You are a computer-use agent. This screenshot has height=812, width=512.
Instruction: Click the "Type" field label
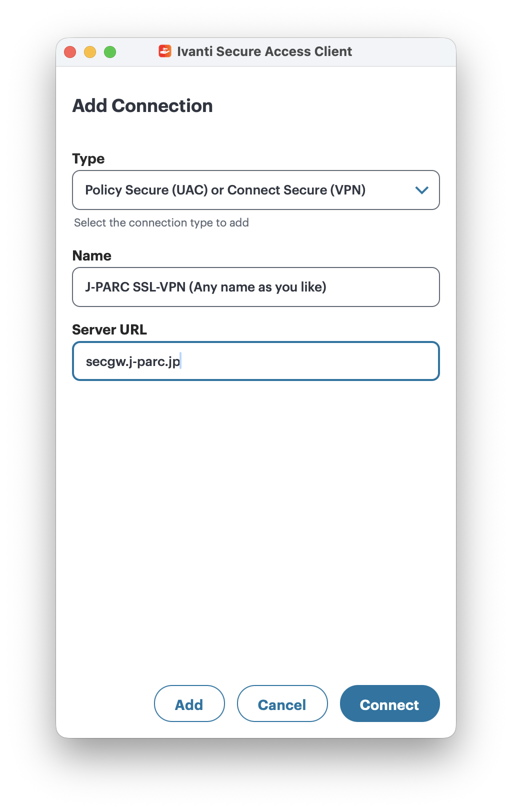88,159
